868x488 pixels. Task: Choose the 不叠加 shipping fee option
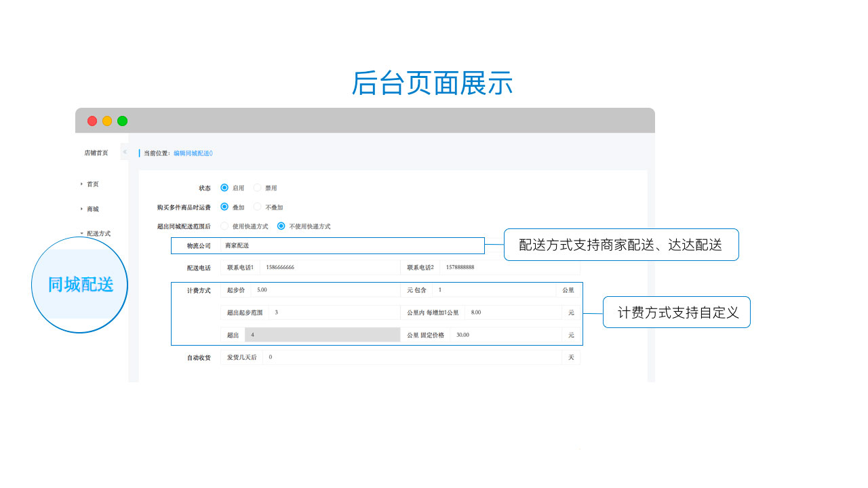click(257, 207)
